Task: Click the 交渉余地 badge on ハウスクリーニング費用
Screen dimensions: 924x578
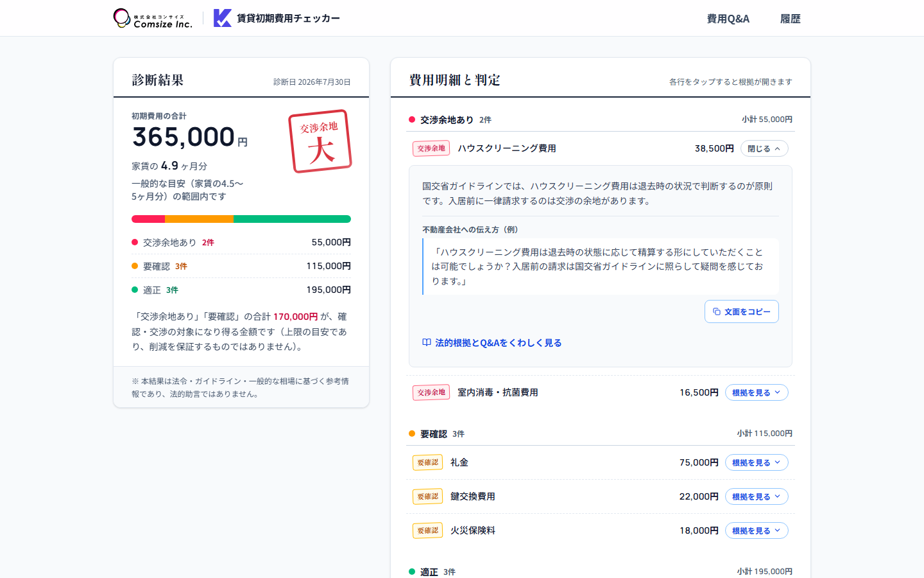Action: pos(431,148)
